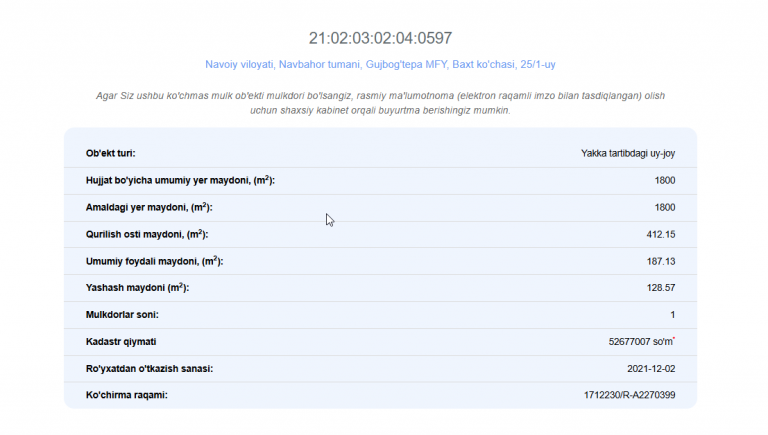This screenshot has width=768, height=435.
Task: Open the Navoiy viloyati address link
Action: [380, 64]
